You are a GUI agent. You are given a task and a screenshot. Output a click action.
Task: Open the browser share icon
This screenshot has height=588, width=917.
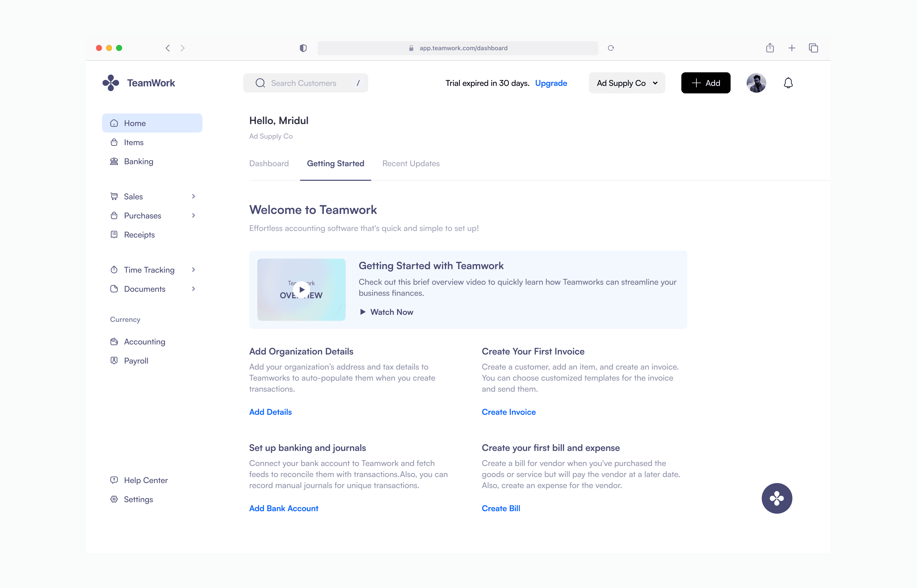[x=770, y=48]
